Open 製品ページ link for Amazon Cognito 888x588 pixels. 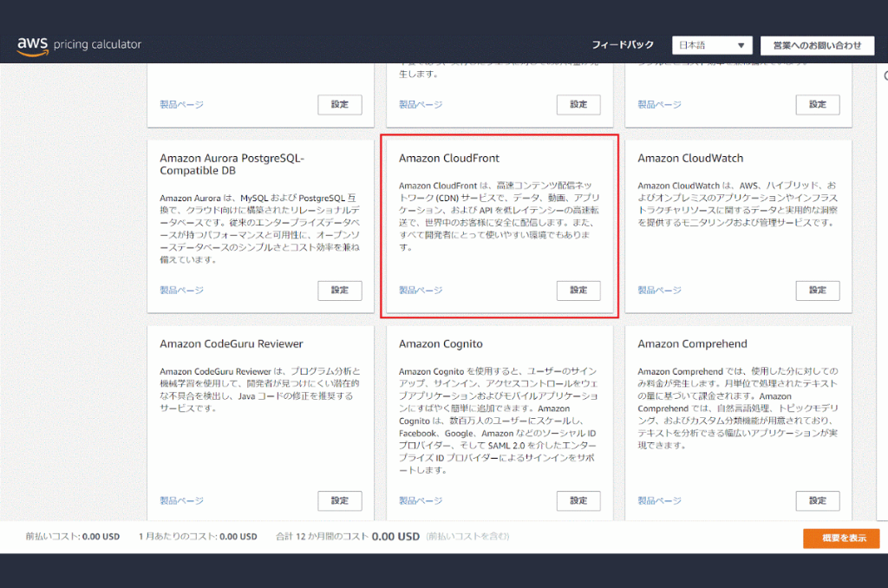(x=421, y=500)
